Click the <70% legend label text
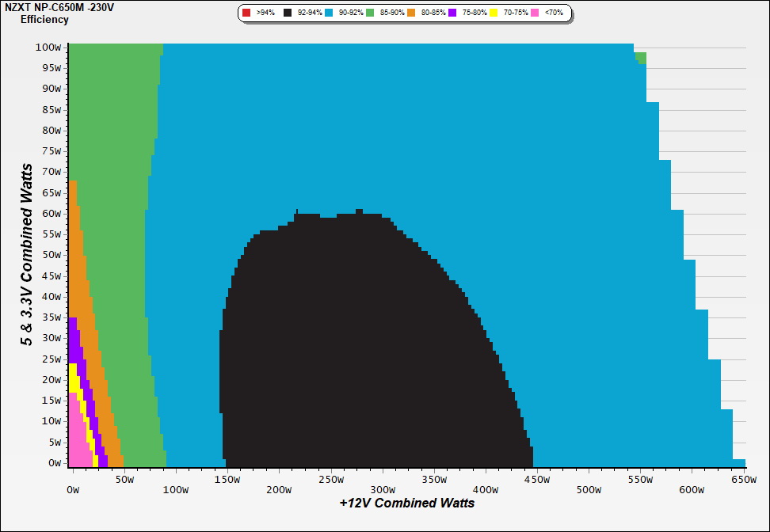Screen dimensions: 770x532 coord(554,13)
